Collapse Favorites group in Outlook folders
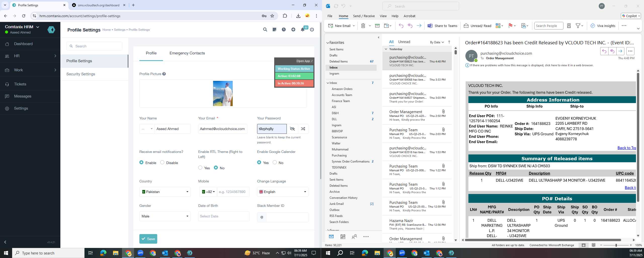 [x=328, y=43]
